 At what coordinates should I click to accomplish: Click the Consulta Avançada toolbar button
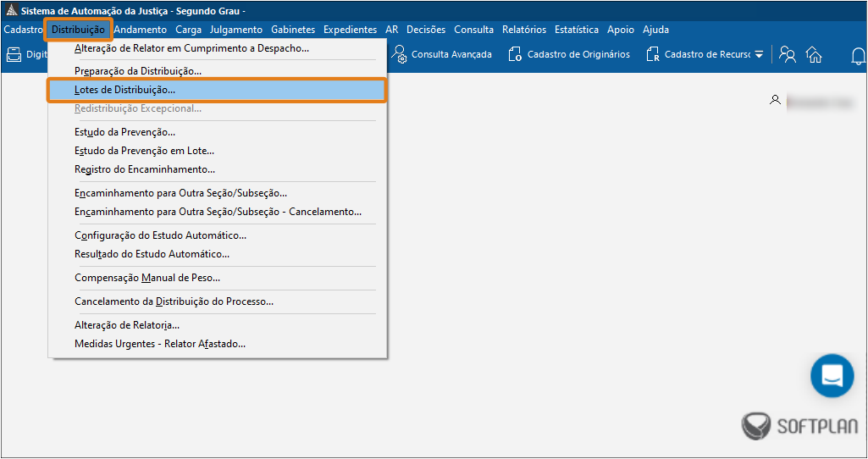coord(441,54)
